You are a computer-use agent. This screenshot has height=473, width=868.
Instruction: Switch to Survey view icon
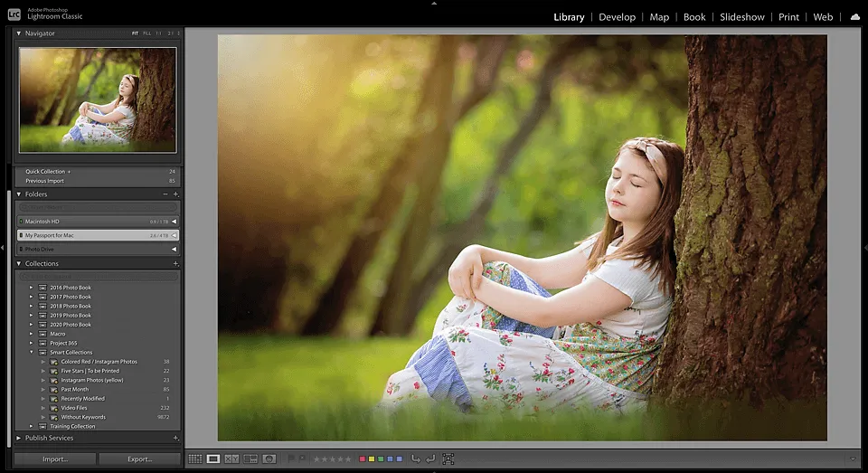250,459
